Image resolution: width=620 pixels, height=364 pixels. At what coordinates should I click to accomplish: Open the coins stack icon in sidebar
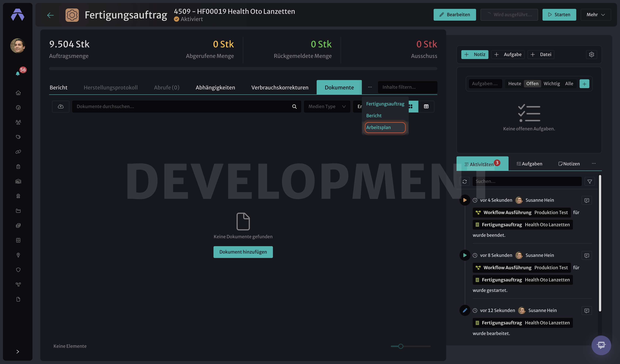[18, 226]
